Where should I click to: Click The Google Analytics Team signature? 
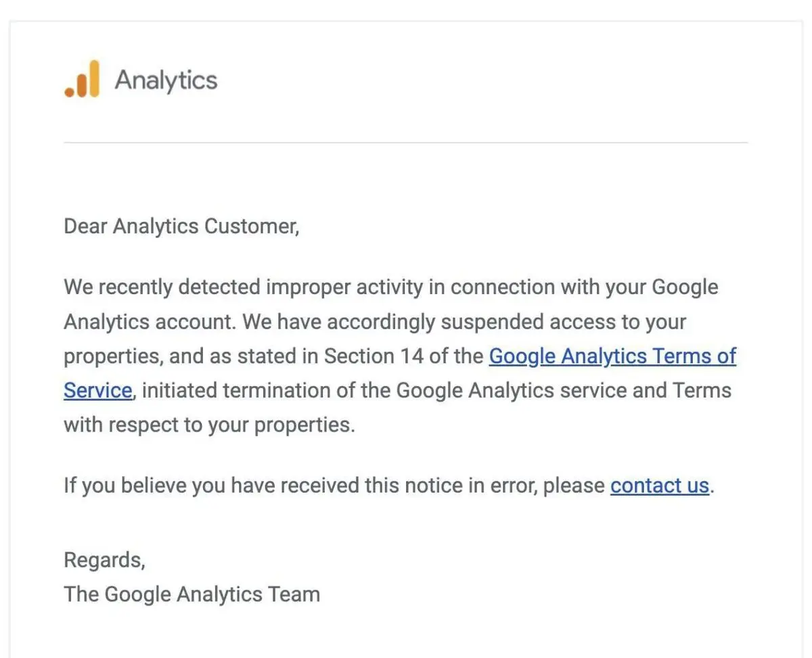[x=192, y=594]
